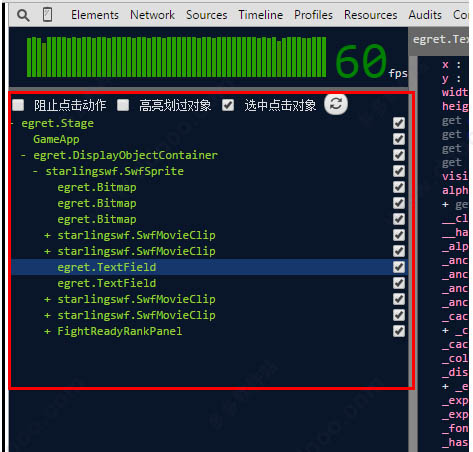This screenshot has height=452, width=473.
Task: Toggle visibility checkbox for egret.Stage row
Action: [x=399, y=123]
